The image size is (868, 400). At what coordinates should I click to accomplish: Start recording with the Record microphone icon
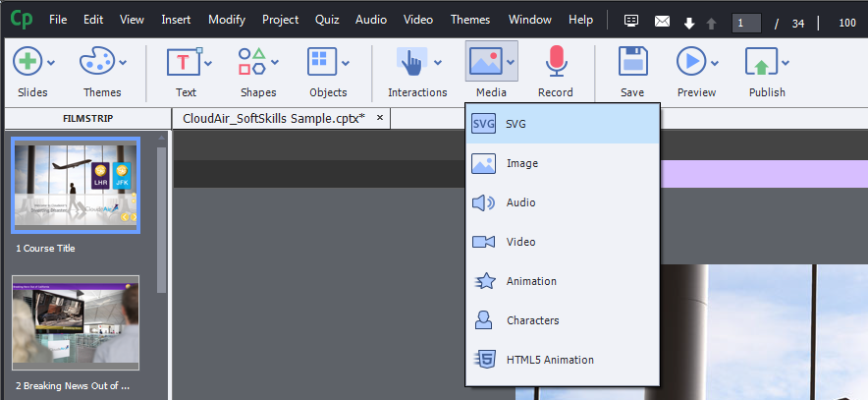point(556,63)
